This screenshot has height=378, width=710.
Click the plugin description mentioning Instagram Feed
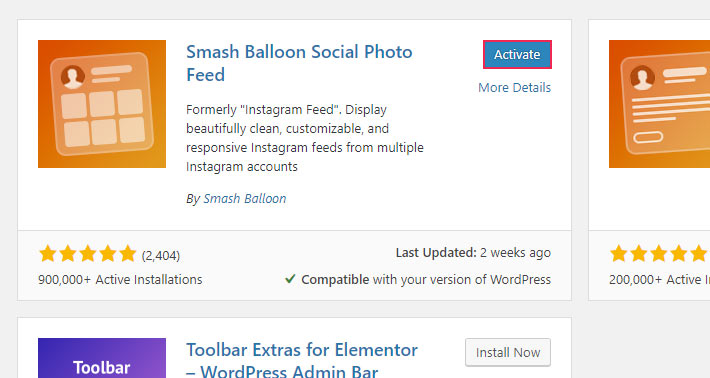coord(305,138)
